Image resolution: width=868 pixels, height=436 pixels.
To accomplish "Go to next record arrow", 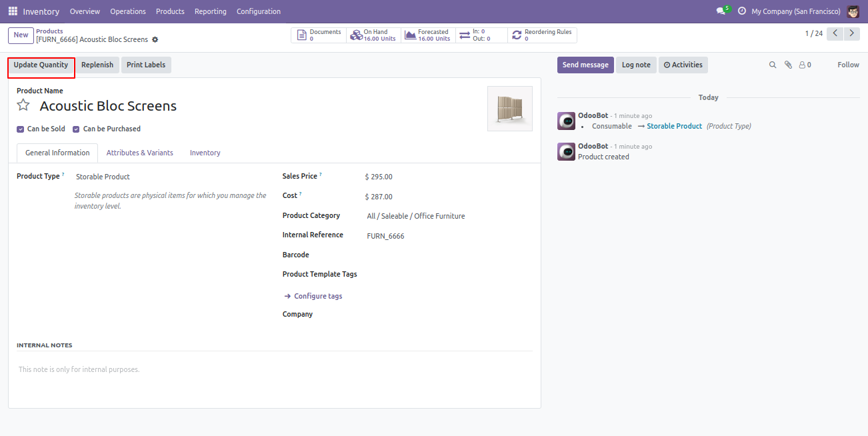I will pos(851,33).
